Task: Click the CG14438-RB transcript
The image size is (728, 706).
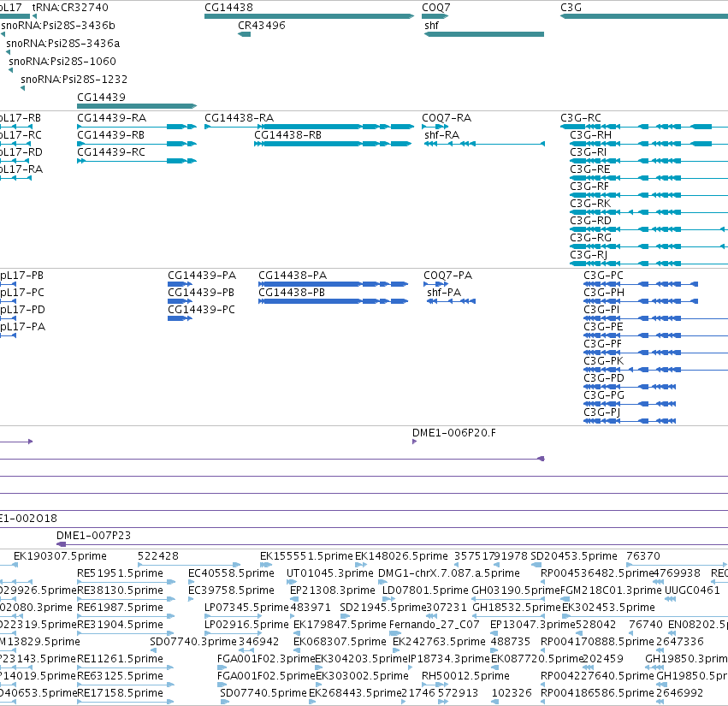Action: [333, 144]
